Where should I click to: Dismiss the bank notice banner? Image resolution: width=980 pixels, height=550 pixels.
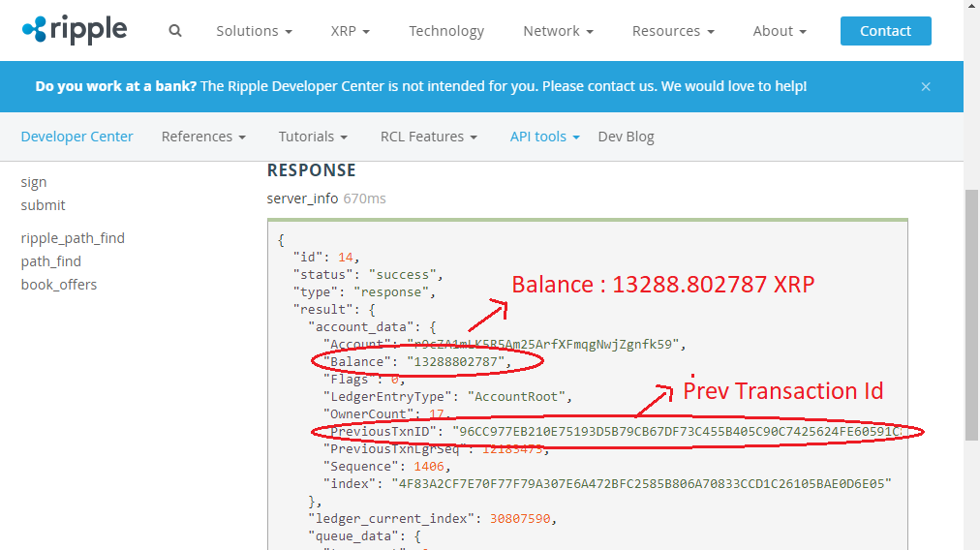(x=926, y=87)
